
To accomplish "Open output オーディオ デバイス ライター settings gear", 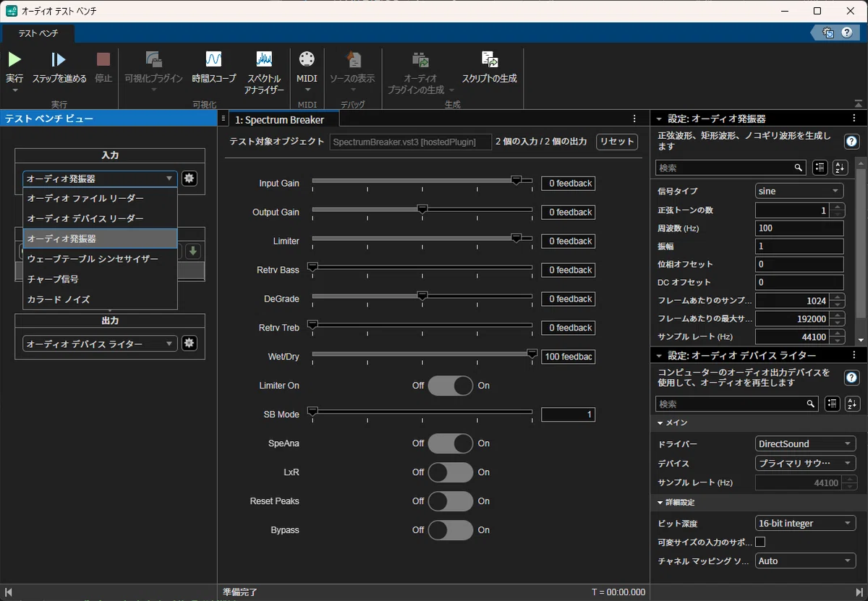I will point(190,344).
